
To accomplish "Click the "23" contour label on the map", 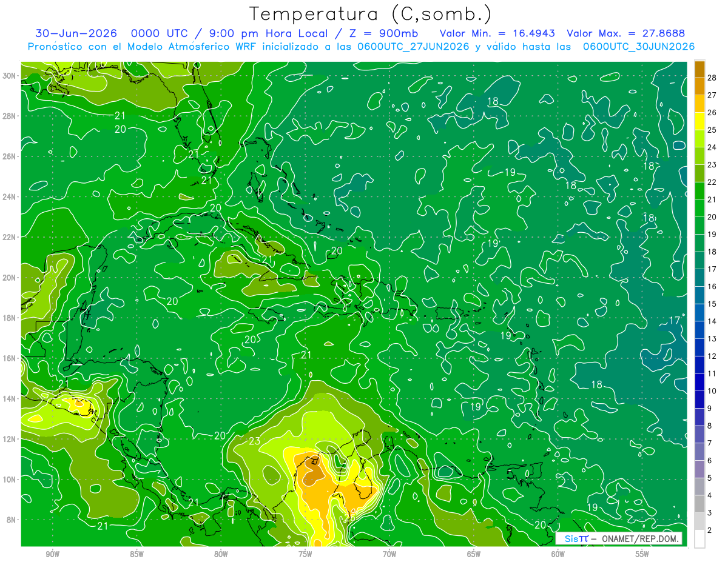I will (x=254, y=441).
